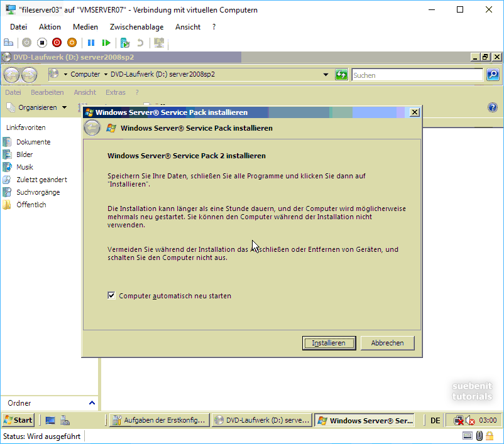This screenshot has height=444, width=504.
Task: Open the address bar history dropdown
Action: (x=326, y=75)
